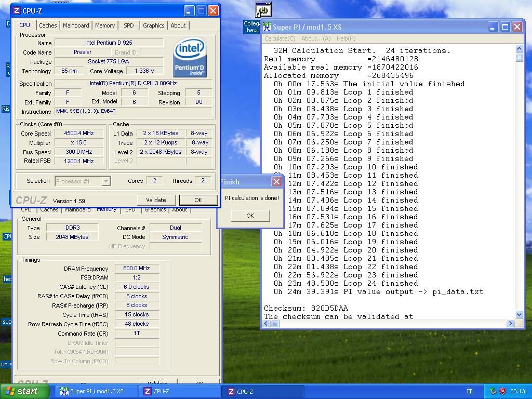Image resolution: width=532 pixels, height=399 pixels.
Task: Minimize the Super PI window
Action: pos(493,27)
